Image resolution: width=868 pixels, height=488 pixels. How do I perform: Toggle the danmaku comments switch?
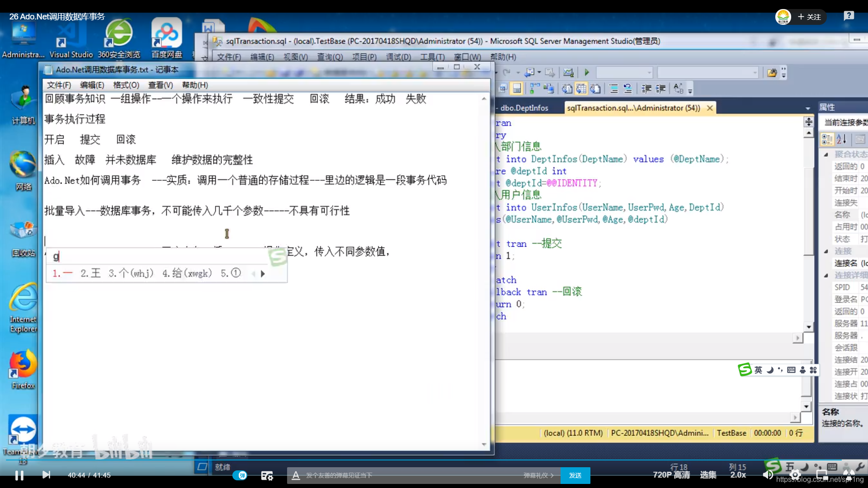(x=240, y=475)
